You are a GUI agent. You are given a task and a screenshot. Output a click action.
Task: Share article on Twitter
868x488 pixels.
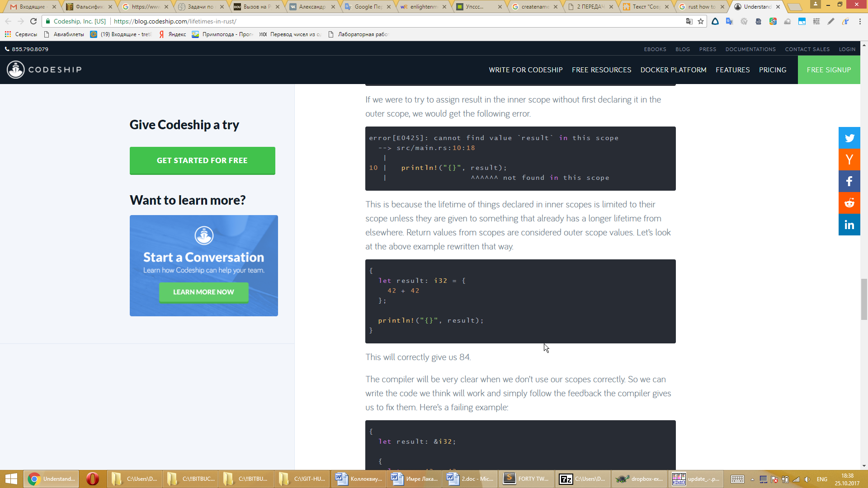click(x=849, y=138)
